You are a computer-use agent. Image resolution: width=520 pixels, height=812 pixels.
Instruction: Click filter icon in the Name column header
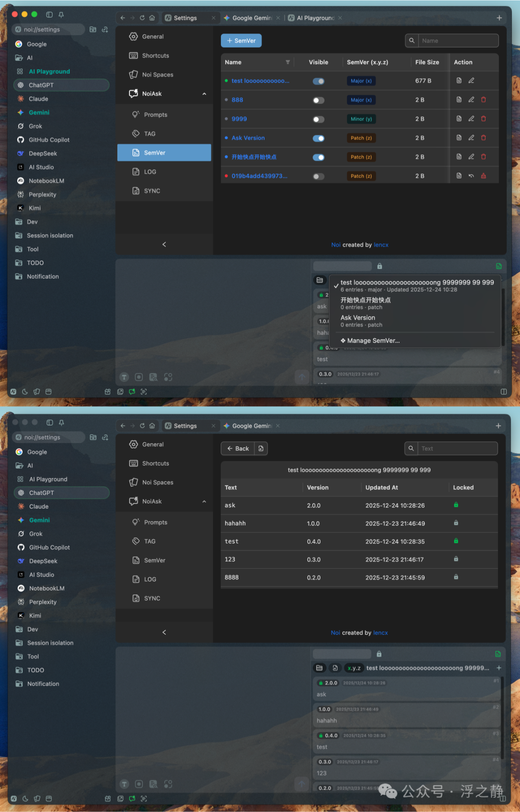288,62
